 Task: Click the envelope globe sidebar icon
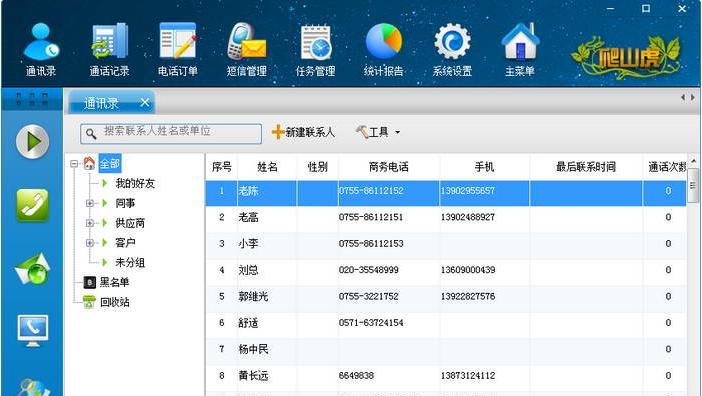click(x=32, y=268)
